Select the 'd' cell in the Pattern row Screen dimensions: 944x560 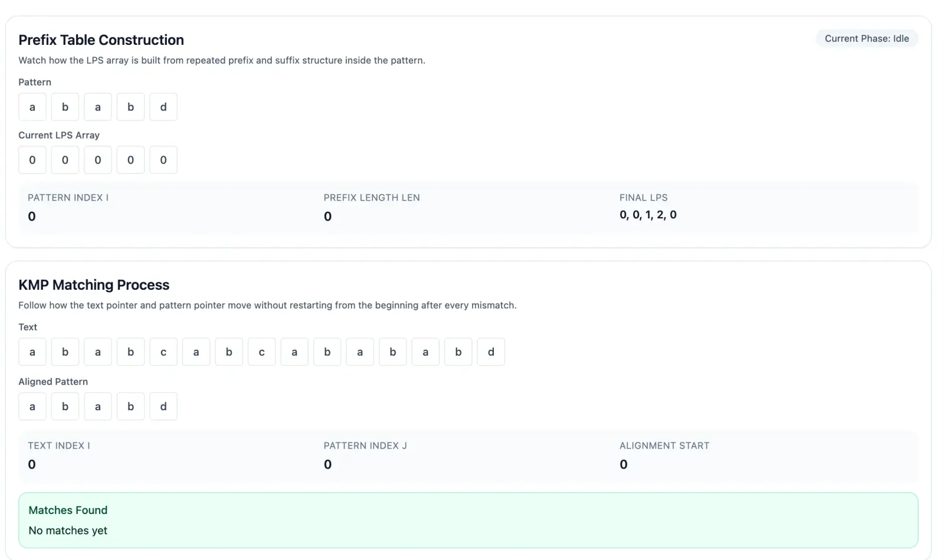tap(163, 107)
